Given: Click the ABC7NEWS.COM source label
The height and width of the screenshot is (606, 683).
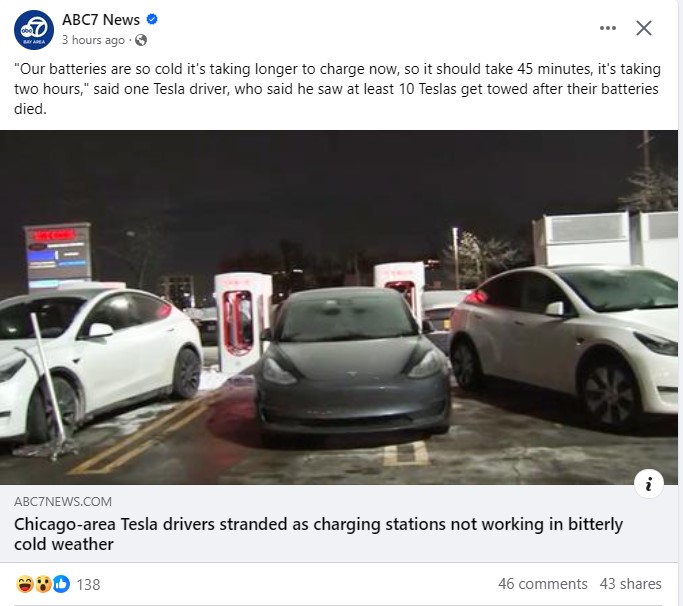Looking at the screenshot, I should [x=63, y=501].
